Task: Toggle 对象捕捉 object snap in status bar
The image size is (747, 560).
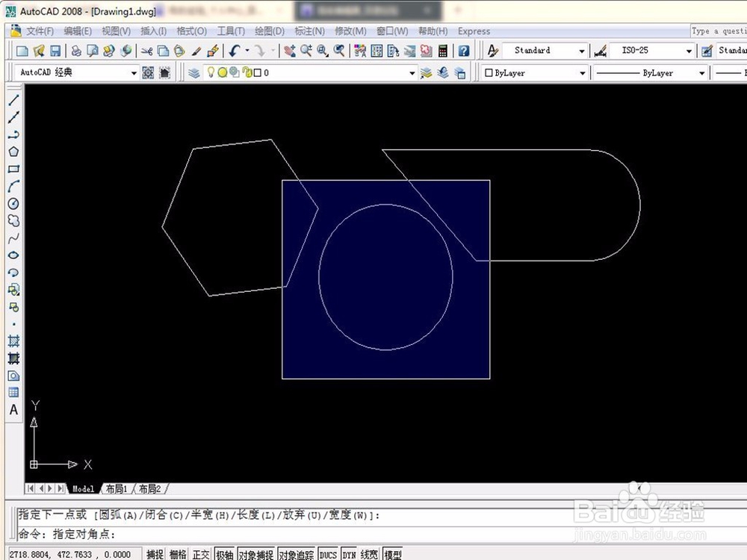Action: pyautogui.click(x=256, y=554)
